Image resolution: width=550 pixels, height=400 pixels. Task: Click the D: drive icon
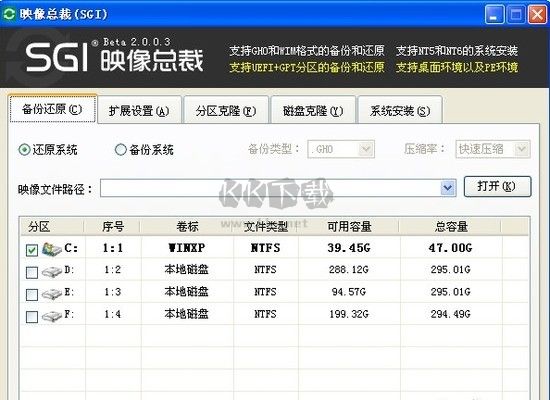[x=52, y=271]
